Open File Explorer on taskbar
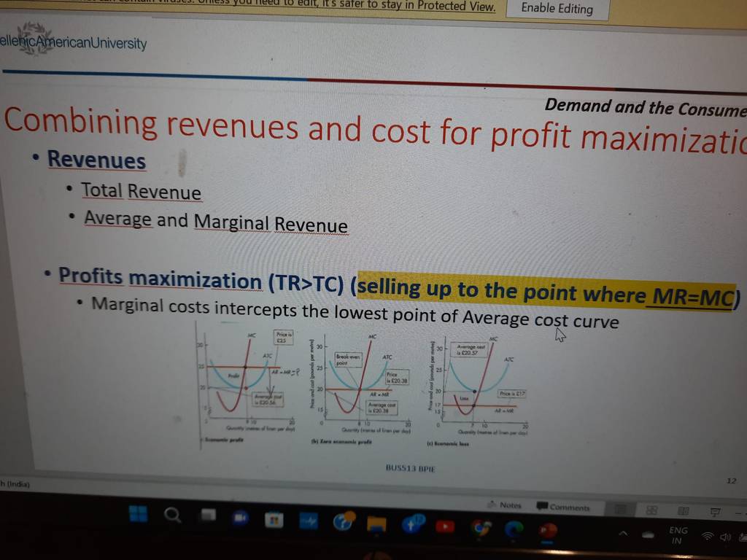The width and height of the screenshot is (747, 560). coord(376,524)
